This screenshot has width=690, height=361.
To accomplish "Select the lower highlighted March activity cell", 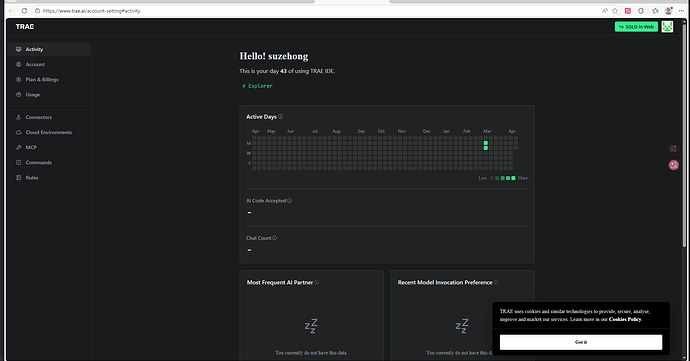I will pos(486,148).
